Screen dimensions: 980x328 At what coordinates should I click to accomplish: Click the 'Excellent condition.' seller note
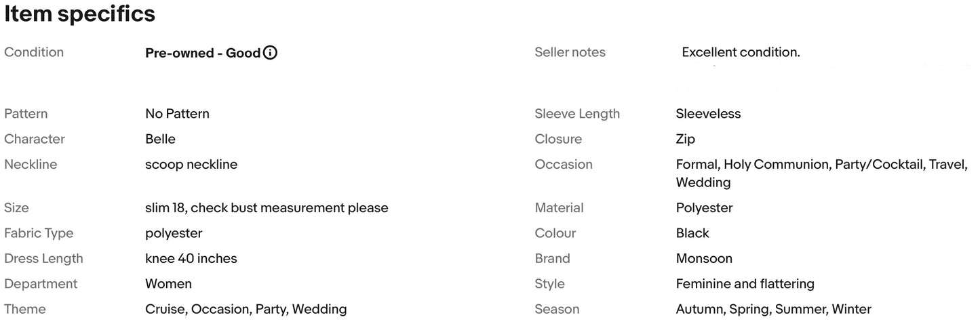click(741, 52)
